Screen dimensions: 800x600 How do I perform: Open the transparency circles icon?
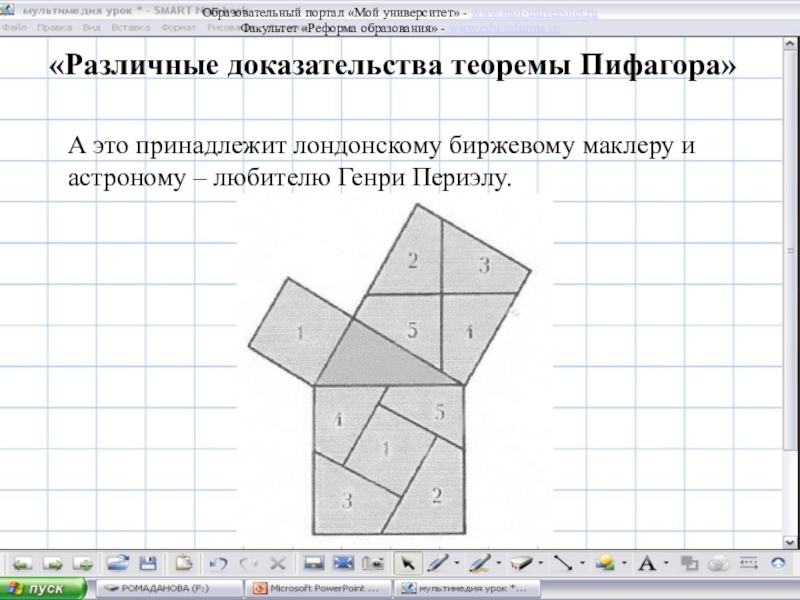719,563
